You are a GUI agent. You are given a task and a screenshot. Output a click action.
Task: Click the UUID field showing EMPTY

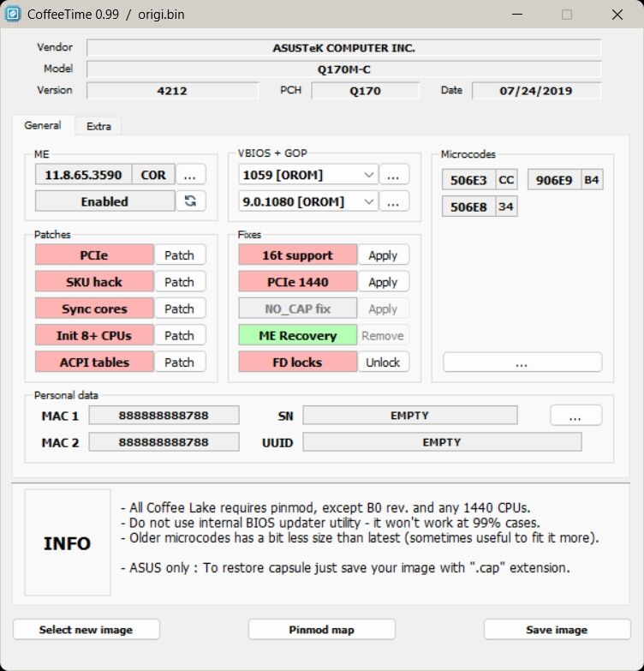coord(442,442)
